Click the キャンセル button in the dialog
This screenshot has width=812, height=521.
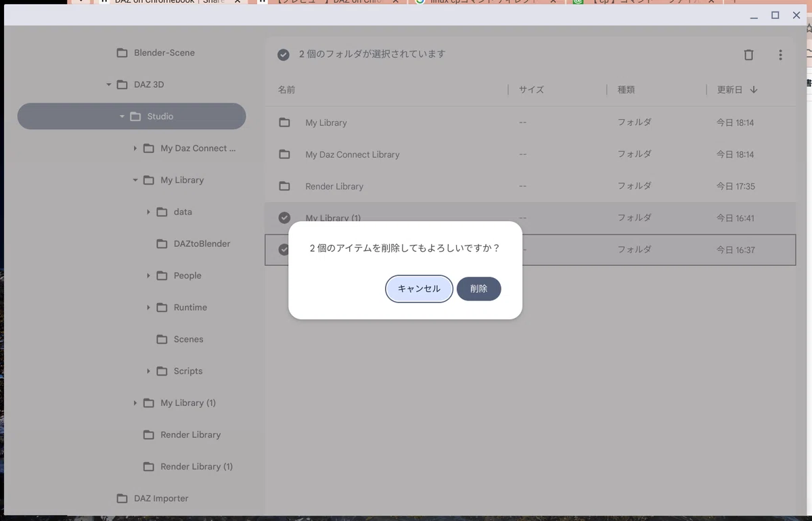click(419, 289)
